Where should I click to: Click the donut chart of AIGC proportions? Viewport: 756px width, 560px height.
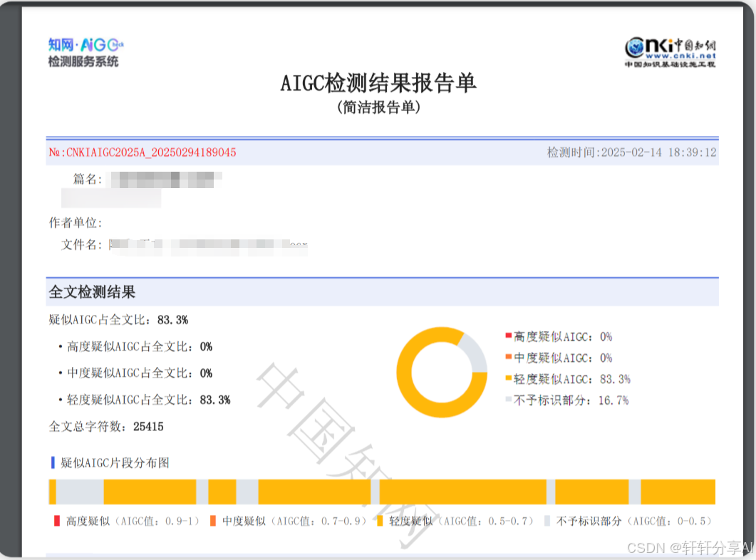click(442, 372)
